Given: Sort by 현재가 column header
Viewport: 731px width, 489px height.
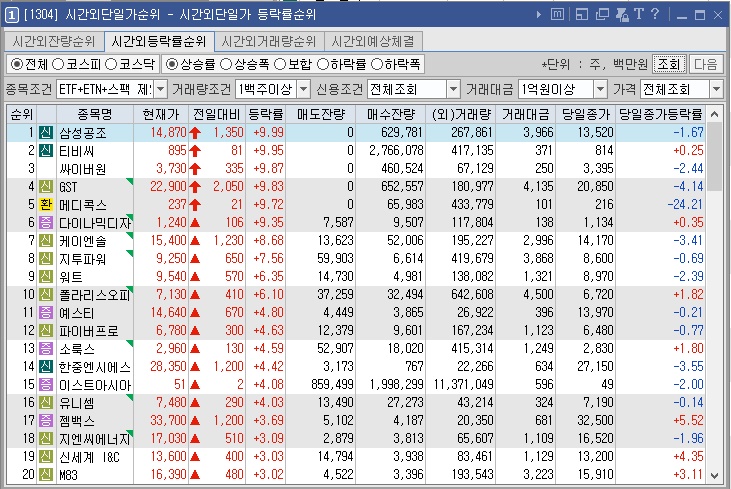Looking at the screenshot, I should (161, 114).
